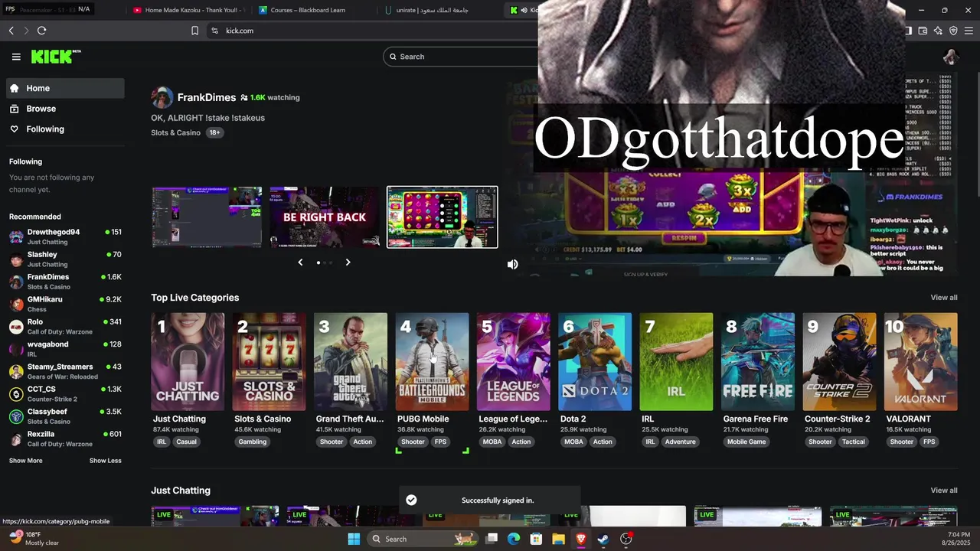The width and height of the screenshot is (980, 551).
Task: Click Mobile Game tag under Garena Free Fire
Action: [x=746, y=442]
